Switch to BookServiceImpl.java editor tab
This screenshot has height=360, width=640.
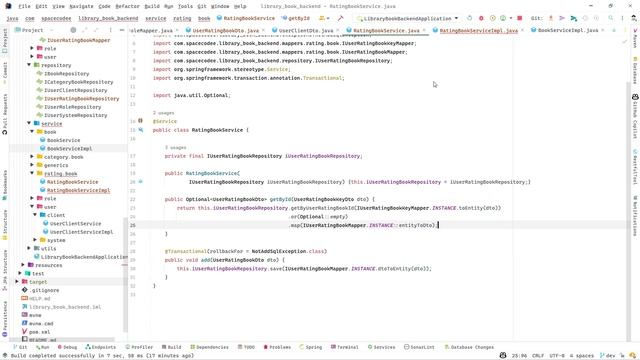(x=567, y=31)
